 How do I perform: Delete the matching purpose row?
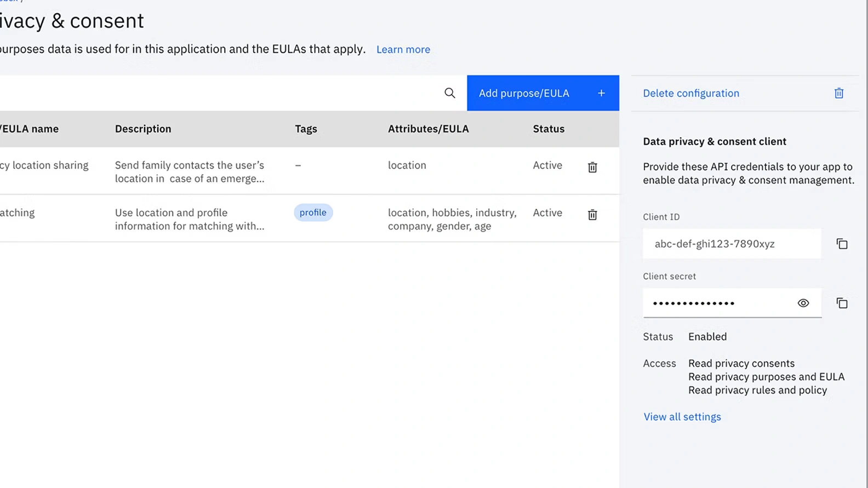(592, 215)
